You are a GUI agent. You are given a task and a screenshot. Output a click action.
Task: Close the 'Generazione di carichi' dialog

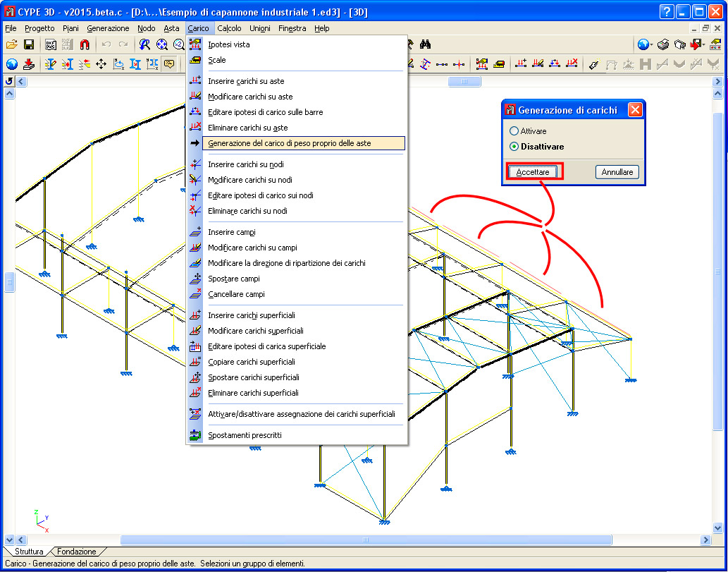[635, 110]
